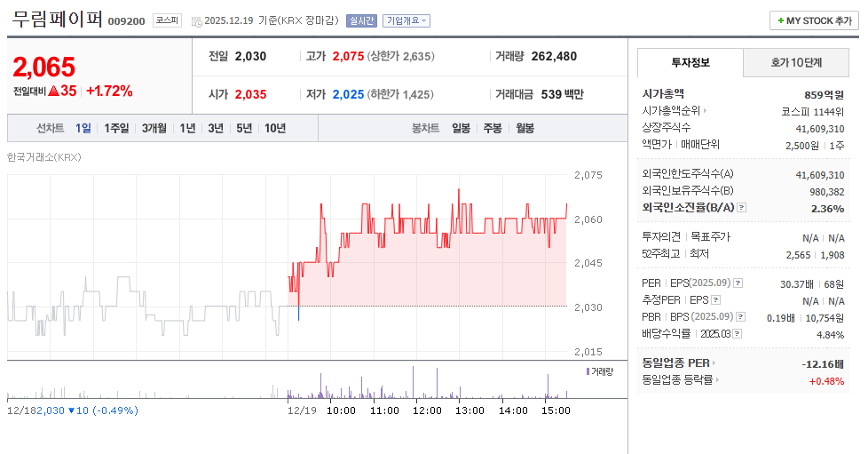Click the 동일업종 PER value -12.16배
The height and width of the screenshot is (454, 868).
tap(823, 364)
